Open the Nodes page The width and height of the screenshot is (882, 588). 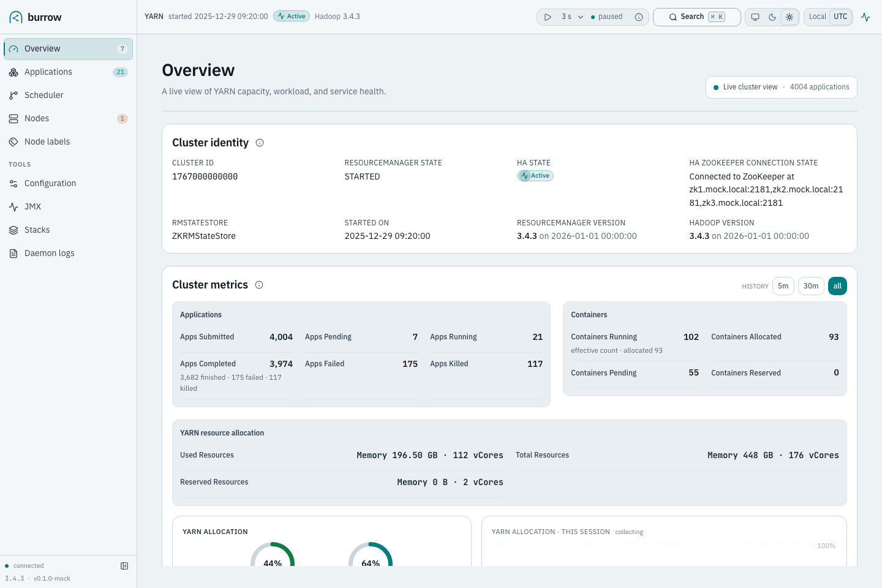(68, 119)
